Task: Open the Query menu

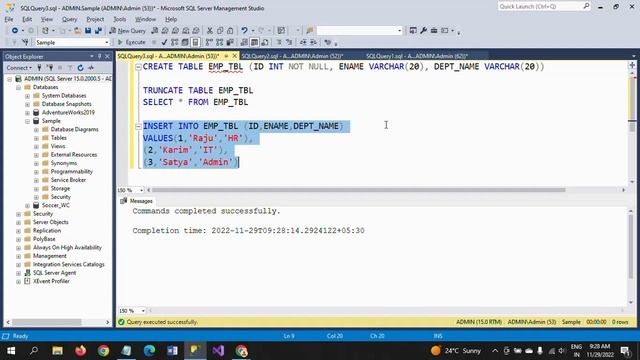Action: click(x=69, y=19)
